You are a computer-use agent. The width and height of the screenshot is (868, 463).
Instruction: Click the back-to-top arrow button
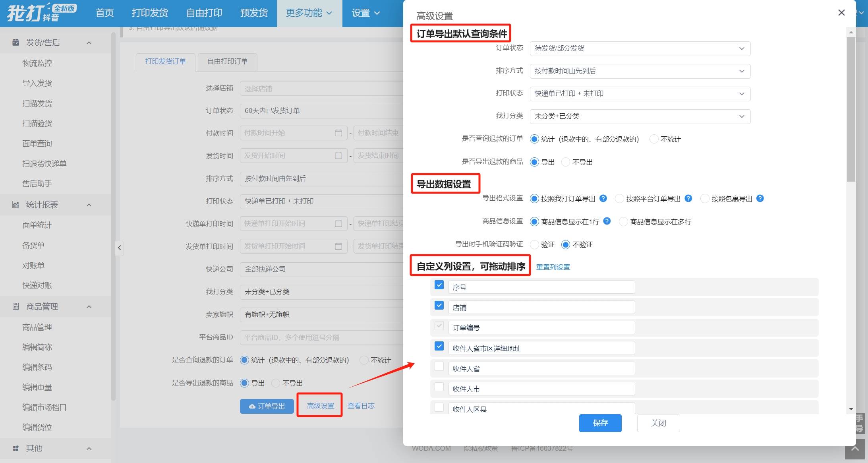click(855, 449)
